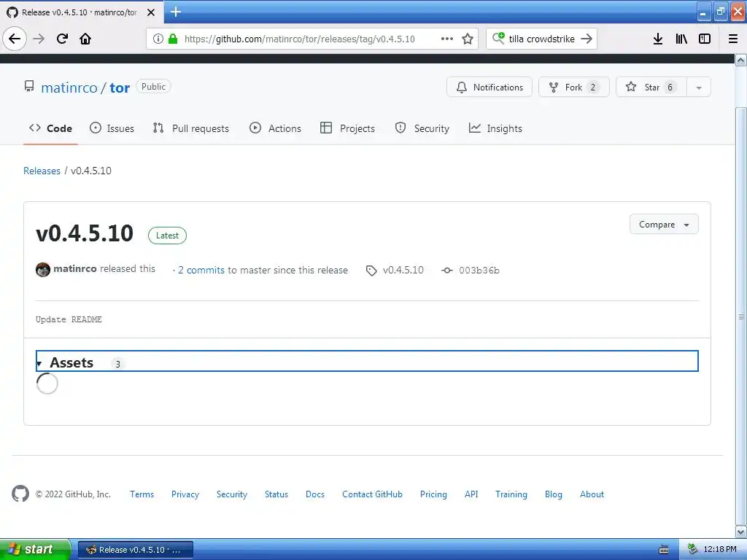Click the matinrco author name
Viewport: 747px width, 560px height.
point(75,268)
